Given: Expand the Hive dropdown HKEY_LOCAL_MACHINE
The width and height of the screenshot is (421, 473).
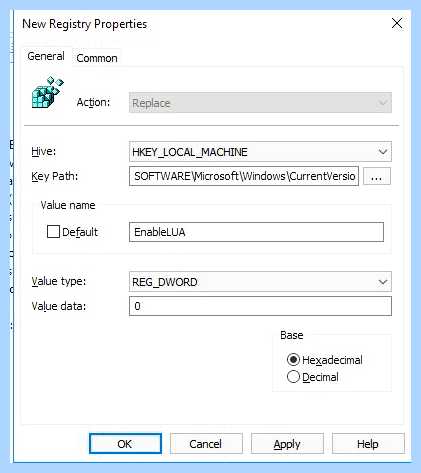Looking at the screenshot, I should coord(260,152).
